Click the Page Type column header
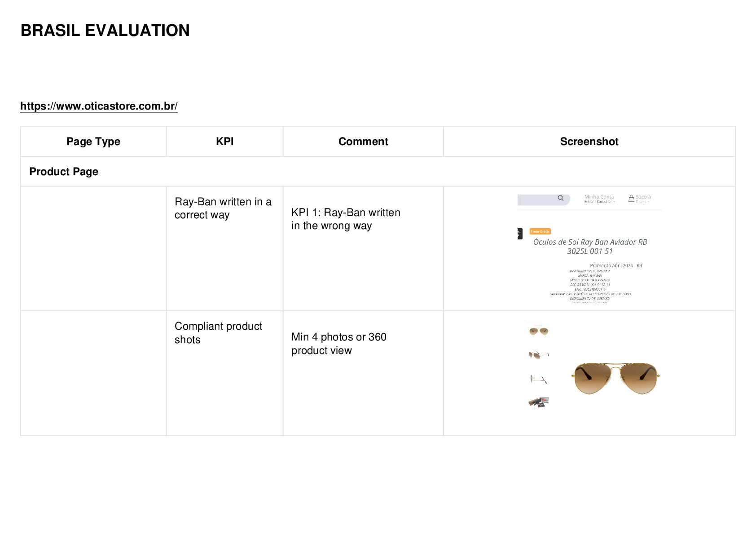Image resolution: width=756 pixels, height=535 pixels. tap(93, 141)
